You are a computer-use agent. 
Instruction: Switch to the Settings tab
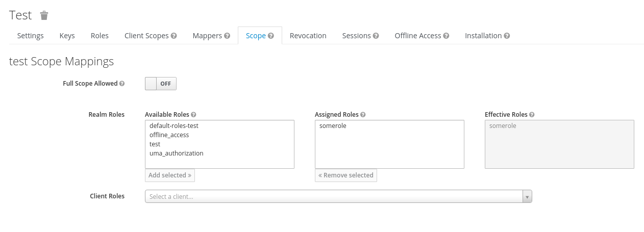[x=31, y=36]
